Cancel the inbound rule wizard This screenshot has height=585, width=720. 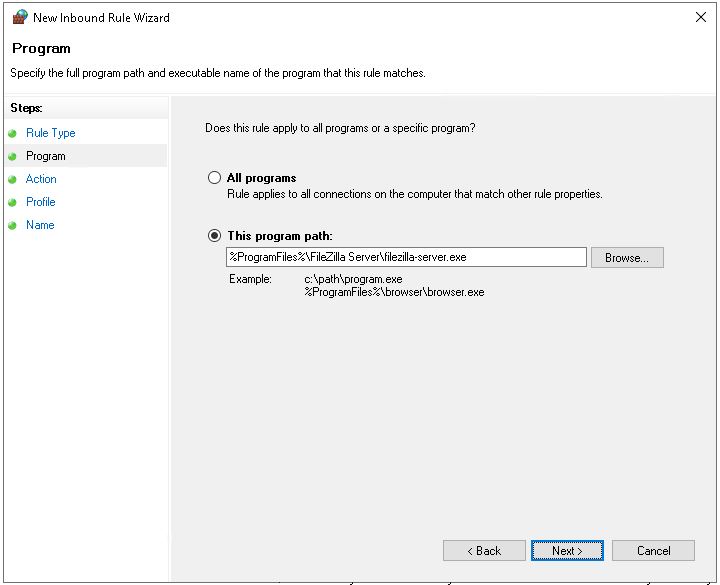coord(654,551)
